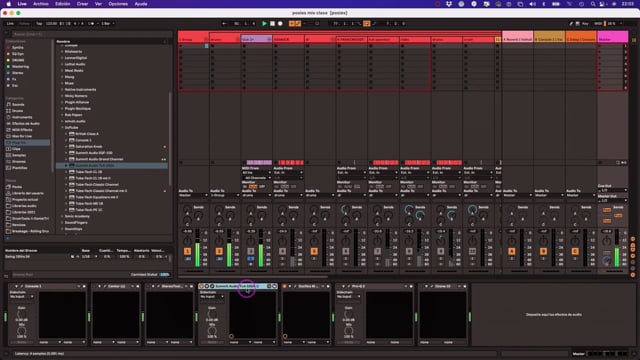Screen dimensions: 640x360
Task: Click Console 1 Gain knob
Action: click(x=21, y=315)
